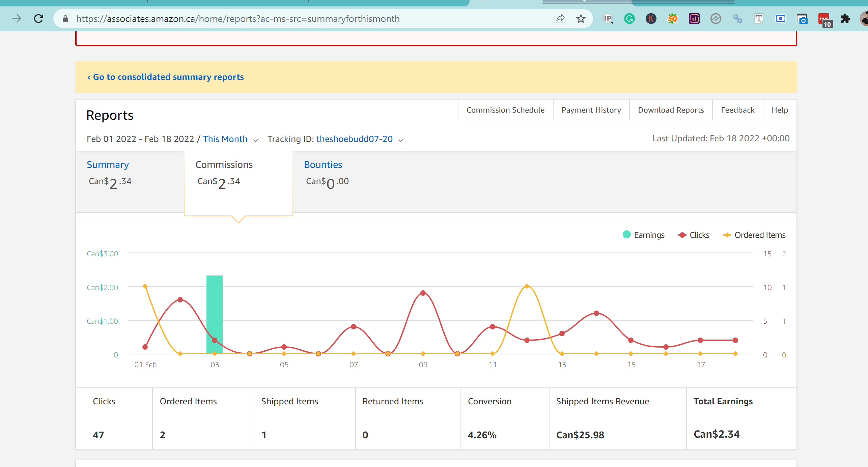Open the IP lookup extension icon
Viewport: 868px width, 467px height.
coord(608,19)
